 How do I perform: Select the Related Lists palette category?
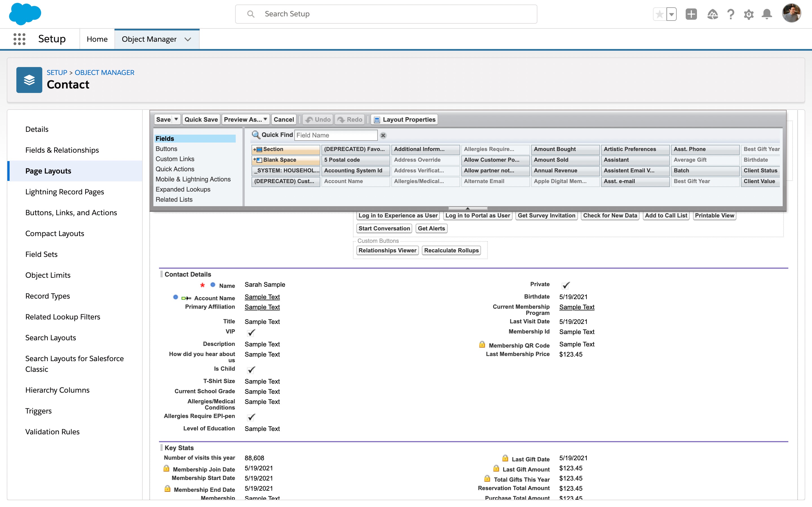174,199
